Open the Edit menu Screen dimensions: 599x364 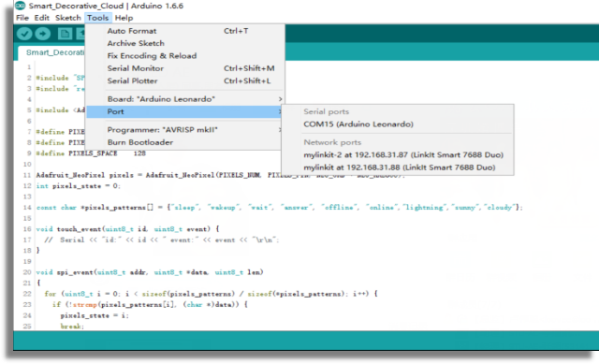[x=41, y=18]
